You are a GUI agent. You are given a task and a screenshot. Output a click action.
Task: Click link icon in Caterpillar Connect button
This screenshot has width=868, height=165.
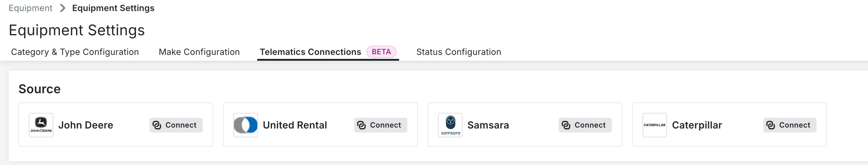click(x=770, y=125)
